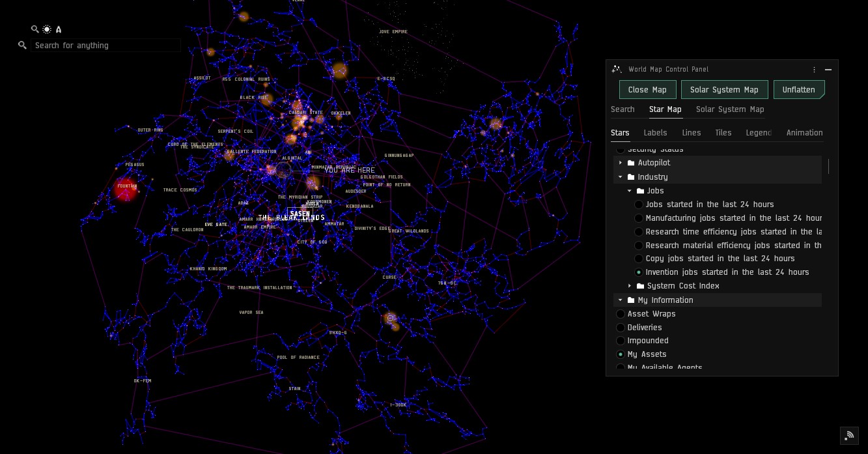The width and height of the screenshot is (868, 454).
Task: Click the SASEN system label box
Action: click(x=300, y=214)
